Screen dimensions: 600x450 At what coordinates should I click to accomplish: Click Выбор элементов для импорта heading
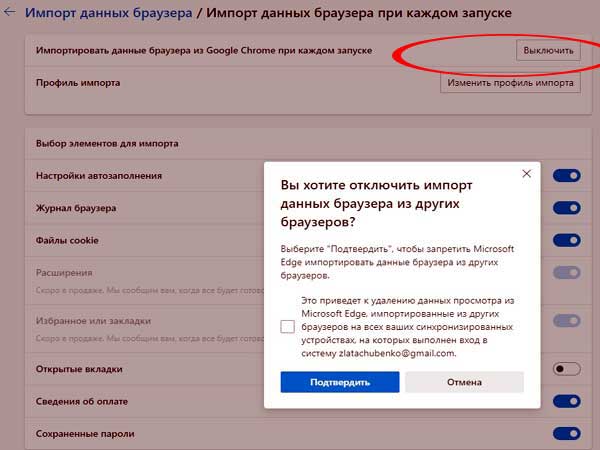(107, 143)
